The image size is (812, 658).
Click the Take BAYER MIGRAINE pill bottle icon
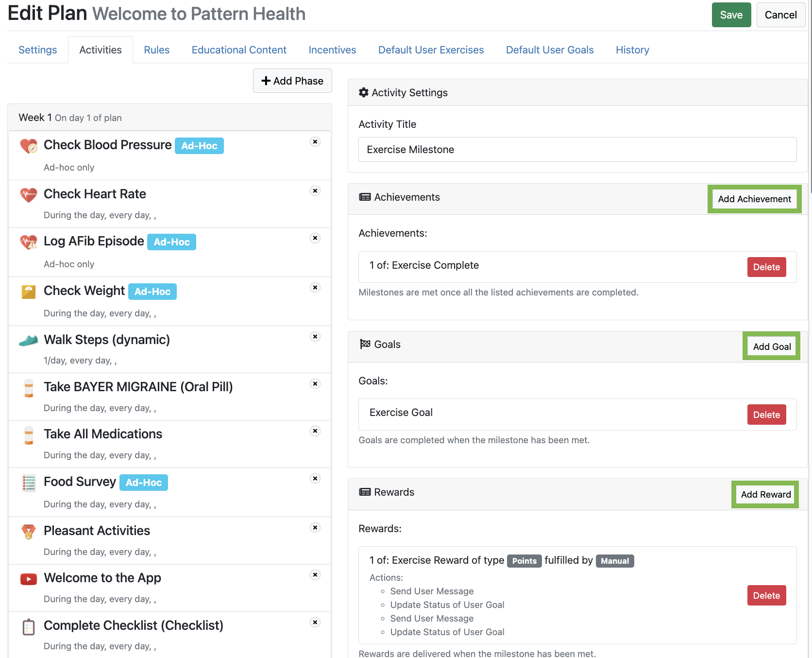(x=29, y=388)
